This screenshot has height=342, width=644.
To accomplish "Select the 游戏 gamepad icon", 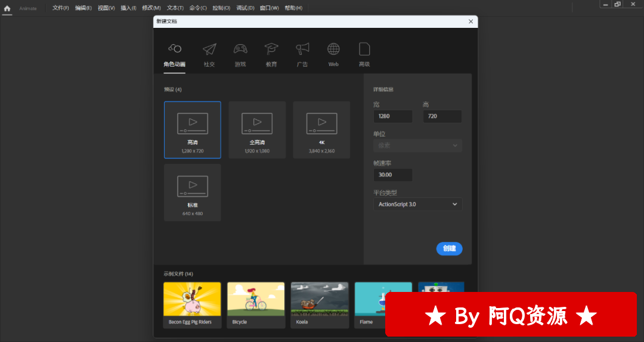I will [x=240, y=49].
